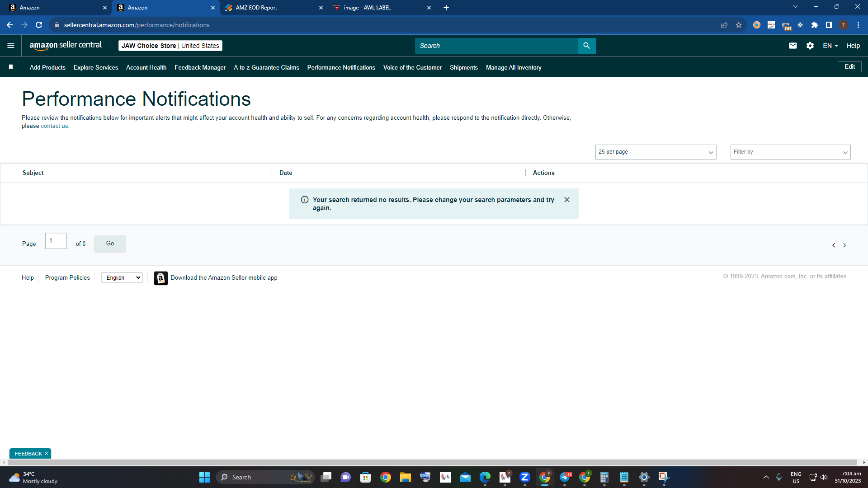Open the 25 per page dropdown
The height and width of the screenshot is (488, 868).
[656, 152]
